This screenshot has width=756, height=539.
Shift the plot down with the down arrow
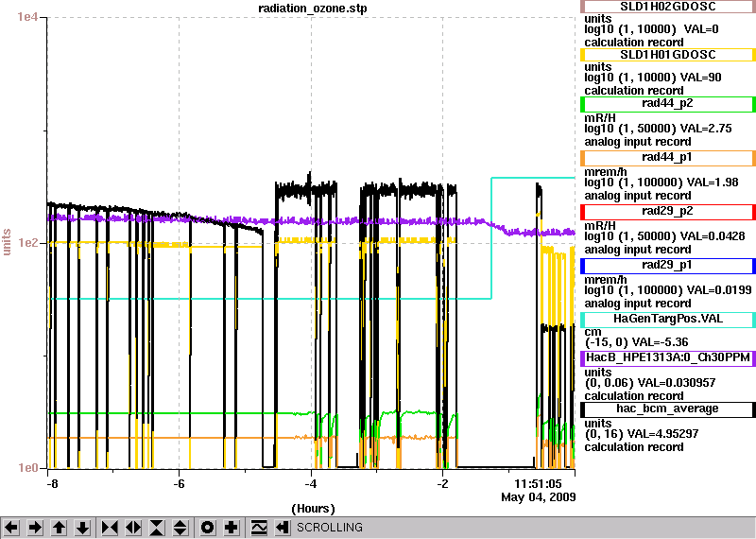[x=83, y=528]
